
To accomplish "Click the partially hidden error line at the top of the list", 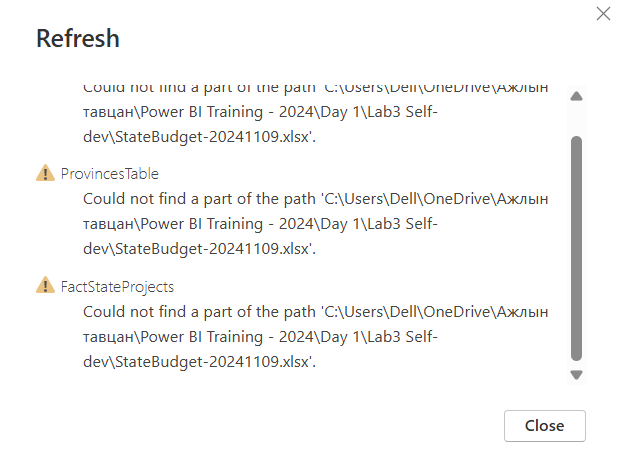I will [x=315, y=89].
